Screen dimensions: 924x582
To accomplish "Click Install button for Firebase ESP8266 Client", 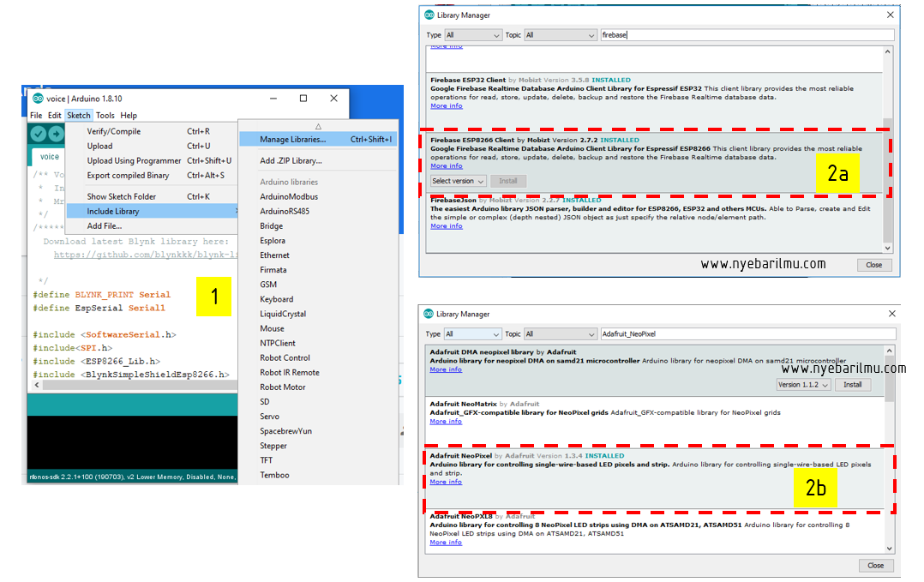I will (x=508, y=181).
